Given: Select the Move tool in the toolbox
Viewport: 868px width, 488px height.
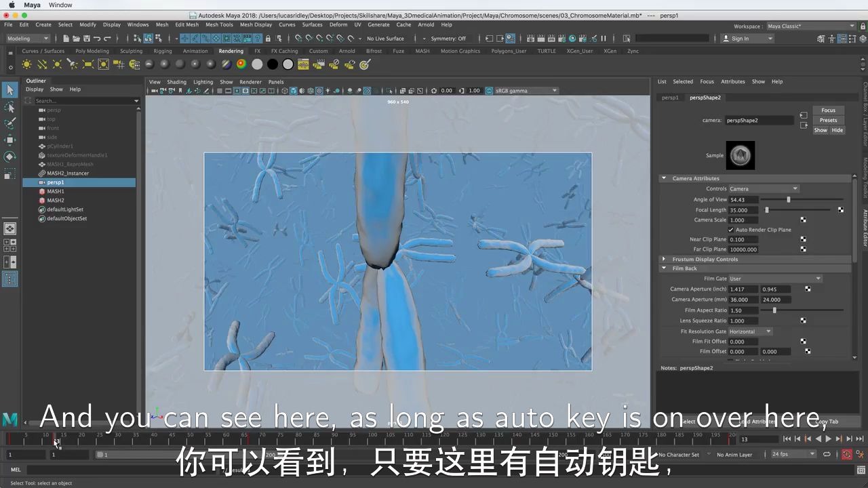Looking at the screenshot, I should pos(9,140).
